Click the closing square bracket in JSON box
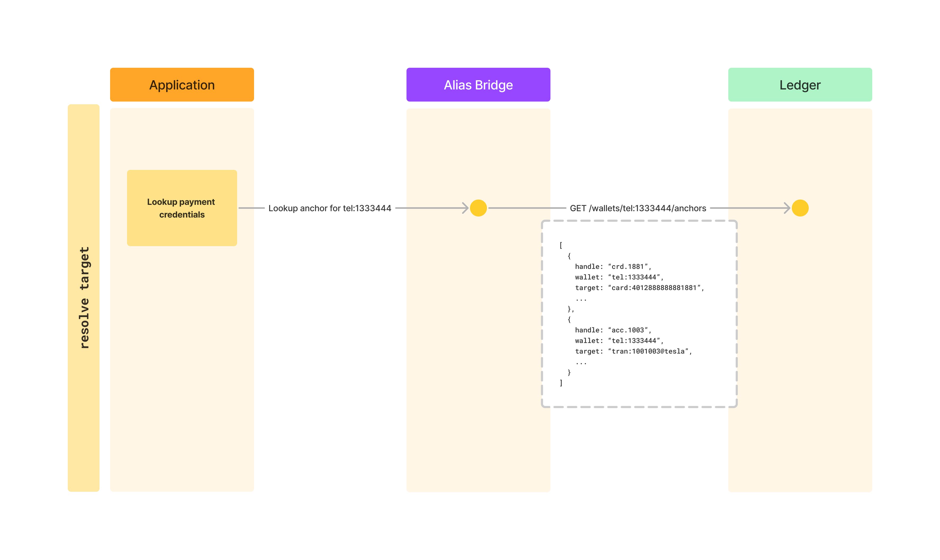 coord(561,383)
